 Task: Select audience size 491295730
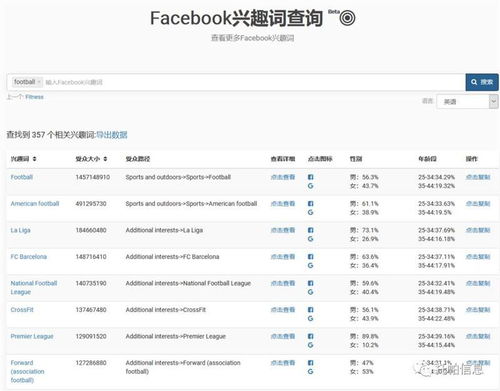click(x=91, y=204)
